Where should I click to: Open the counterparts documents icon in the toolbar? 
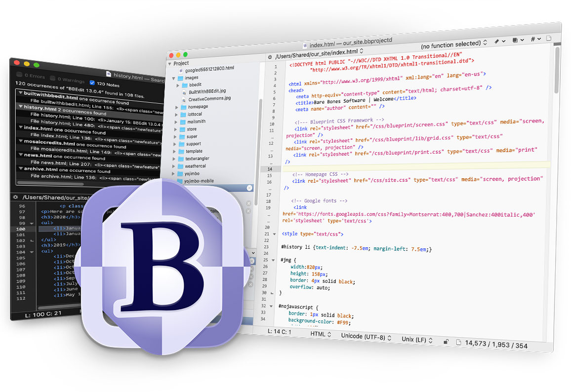point(515,39)
